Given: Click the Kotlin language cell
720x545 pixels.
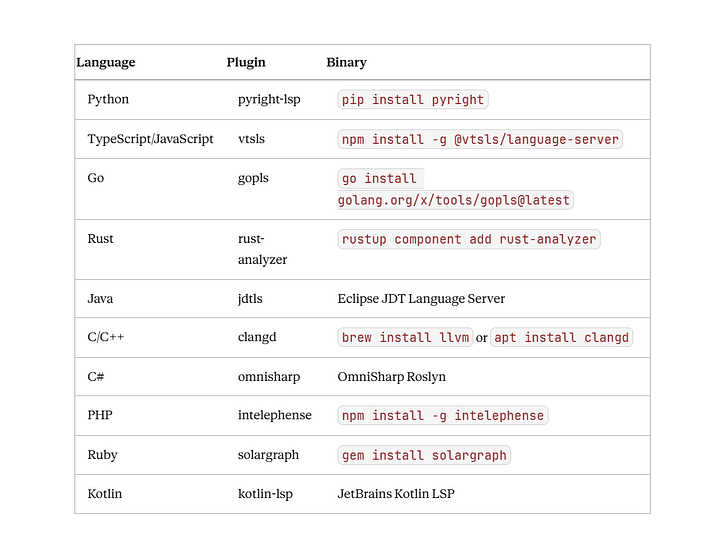Looking at the screenshot, I should coord(105,494).
